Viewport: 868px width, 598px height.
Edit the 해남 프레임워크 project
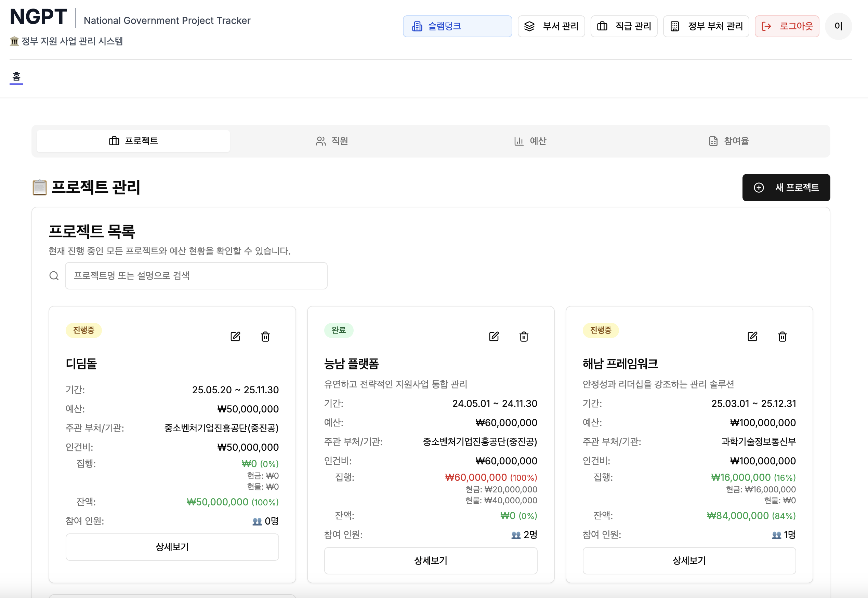pyautogui.click(x=753, y=336)
